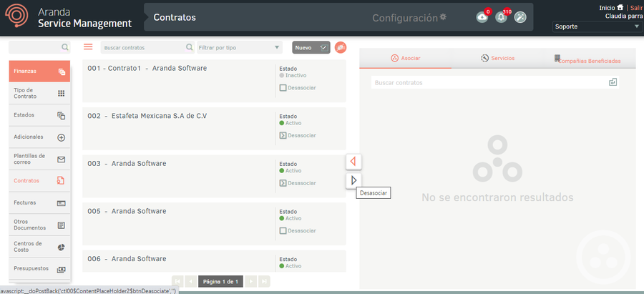
Task: Focus the sidebar search field
Action: click(x=39, y=47)
